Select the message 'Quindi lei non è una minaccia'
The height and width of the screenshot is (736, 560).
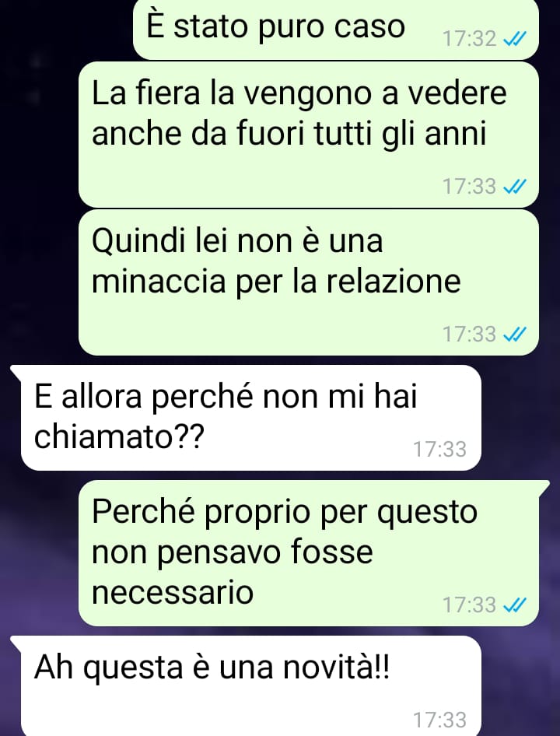click(x=309, y=282)
